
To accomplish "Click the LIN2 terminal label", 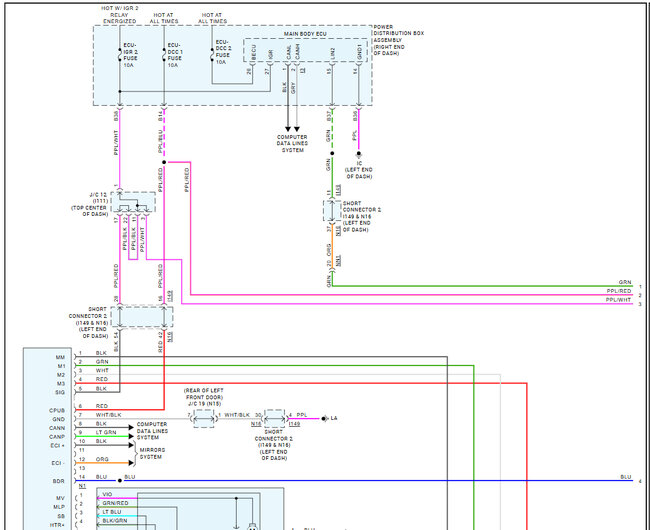I will click(x=332, y=53).
